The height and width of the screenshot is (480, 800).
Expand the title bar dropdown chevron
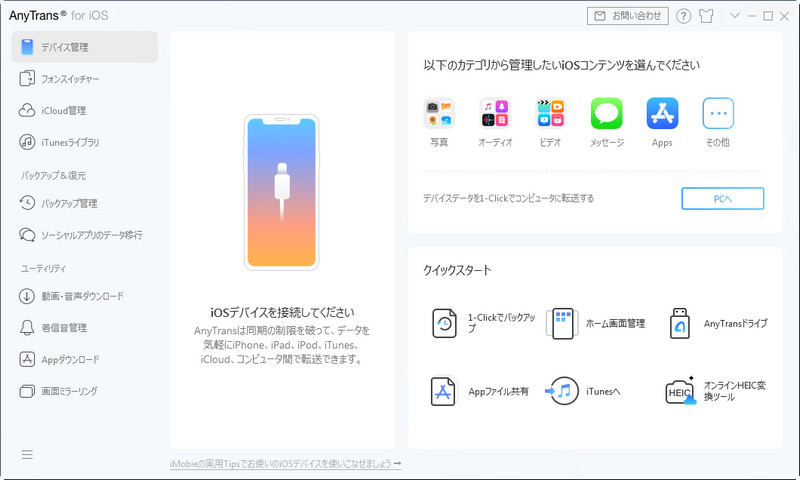coord(735,16)
